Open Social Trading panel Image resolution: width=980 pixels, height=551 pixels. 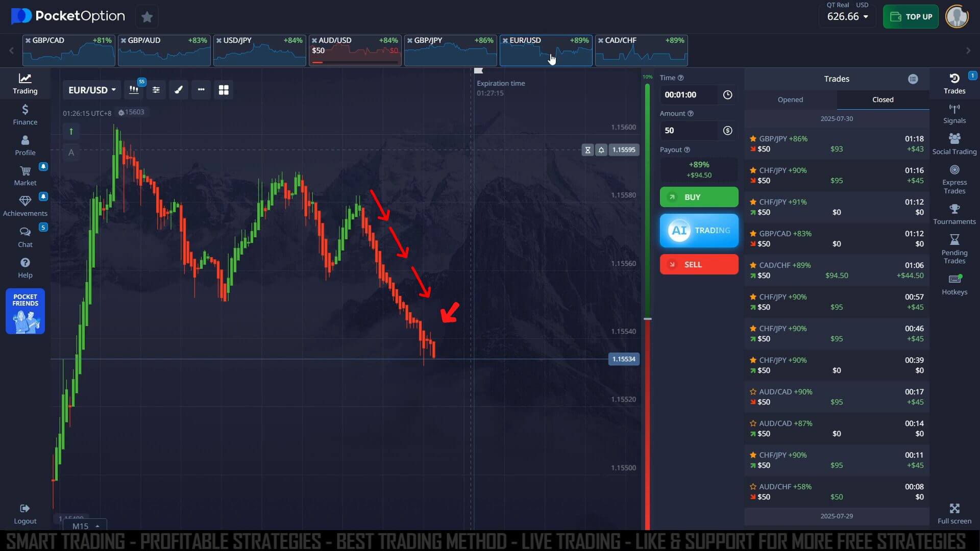point(954,144)
